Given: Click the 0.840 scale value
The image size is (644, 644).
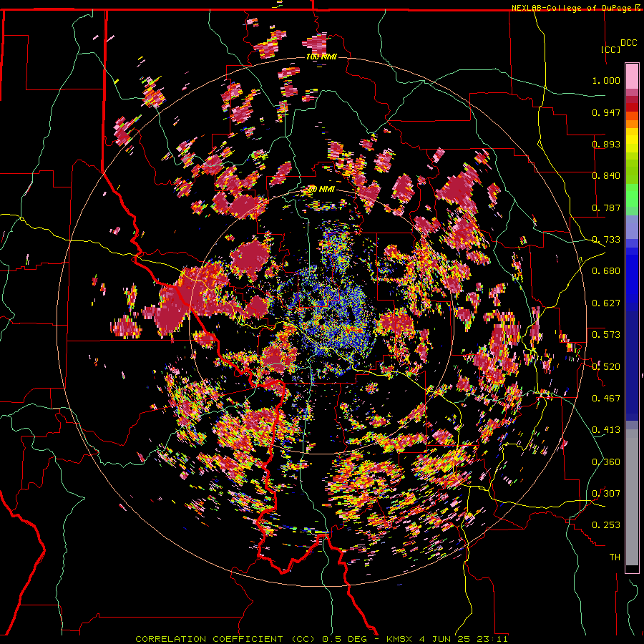Looking at the screenshot, I should click(606, 176).
